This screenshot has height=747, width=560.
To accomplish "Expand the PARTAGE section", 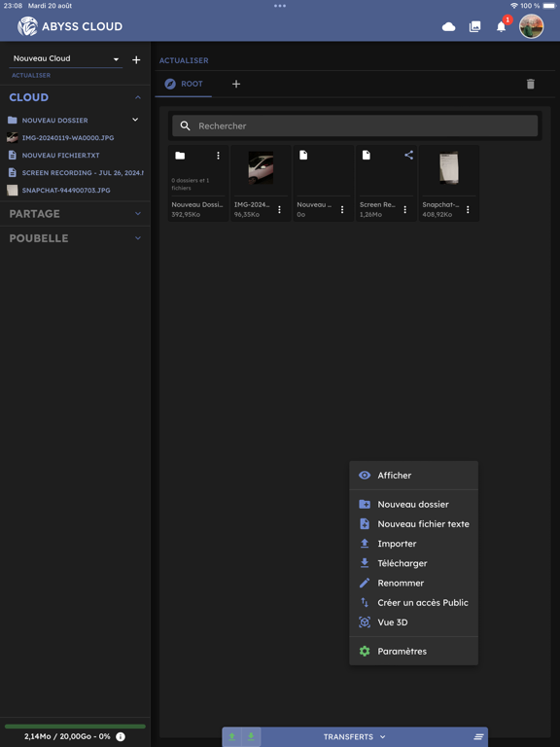I will click(138, 213).
